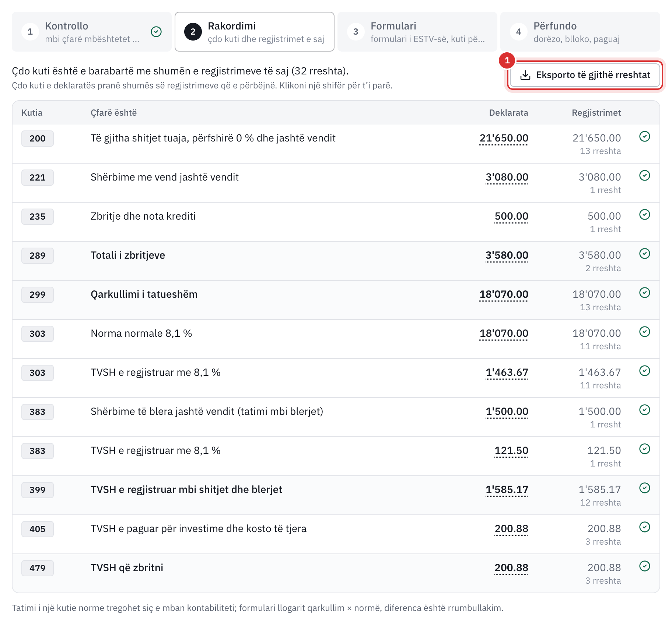Click the Deklarata column header

(x=508, y=113)
